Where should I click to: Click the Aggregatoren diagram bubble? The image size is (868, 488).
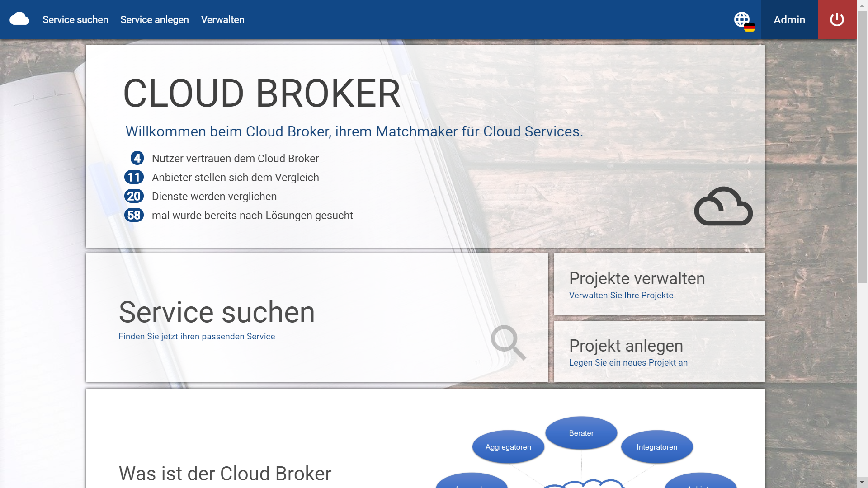pyautogui.click(x=508, y=447)
